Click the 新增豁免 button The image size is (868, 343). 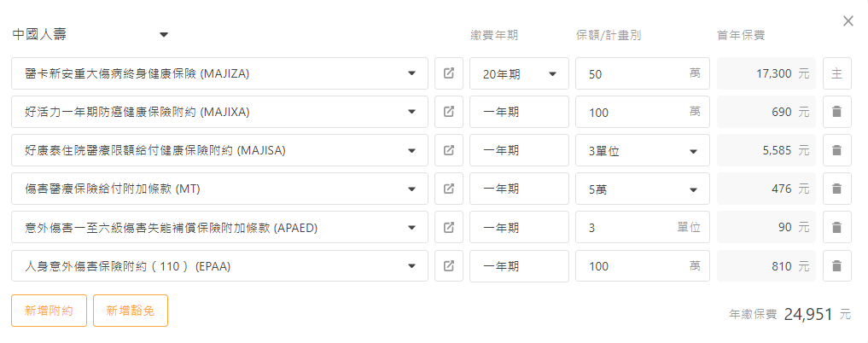(x=131, y=311)
